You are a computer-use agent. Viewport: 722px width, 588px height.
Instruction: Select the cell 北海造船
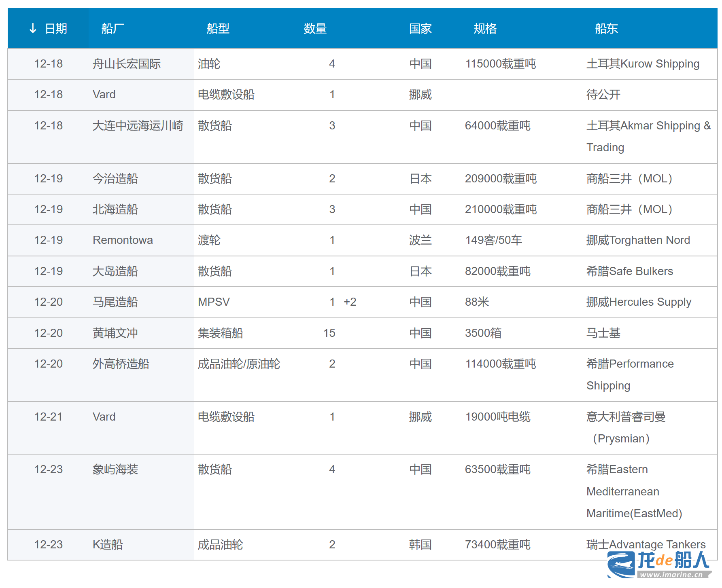pyautogui.click(x=115, y=209)
